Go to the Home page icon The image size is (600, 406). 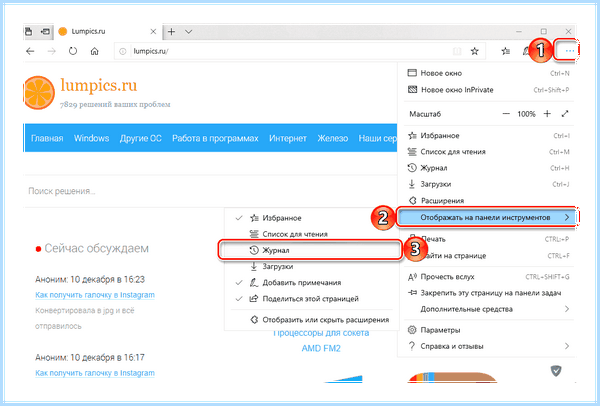95,51
